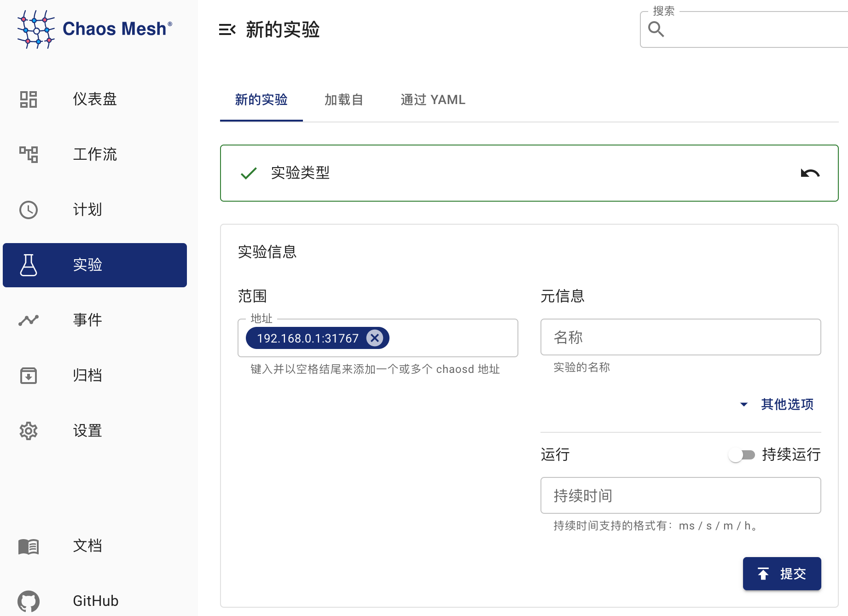Open the 设置 settings gear icon
This screenshot has width=848, height=616.
[29, 430]
